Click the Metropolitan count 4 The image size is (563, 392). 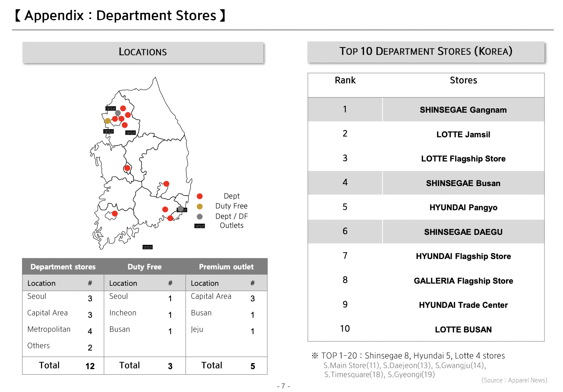click(x=90, y=332)
